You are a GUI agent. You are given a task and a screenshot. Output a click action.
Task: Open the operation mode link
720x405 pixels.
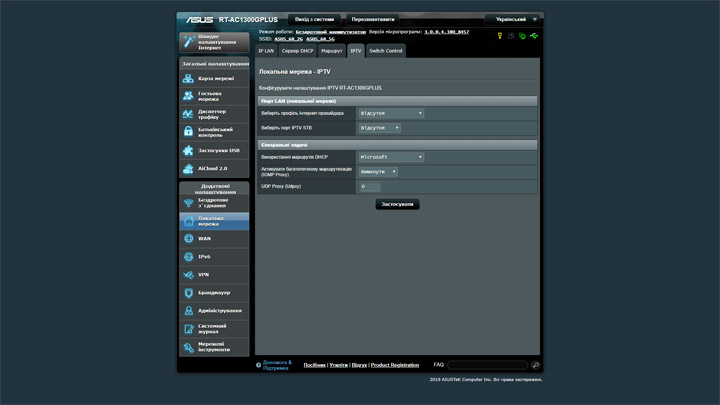[x=331, y=32]
